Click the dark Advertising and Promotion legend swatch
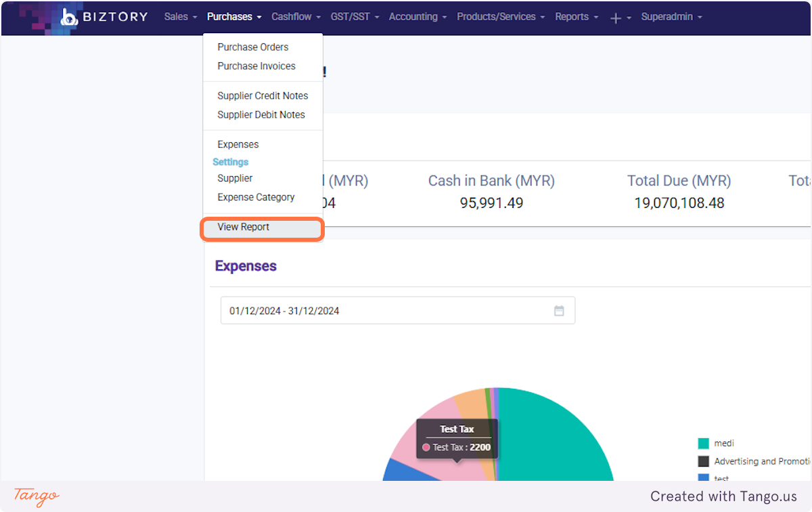Screen dimensions: 812x512 (703, 461)
